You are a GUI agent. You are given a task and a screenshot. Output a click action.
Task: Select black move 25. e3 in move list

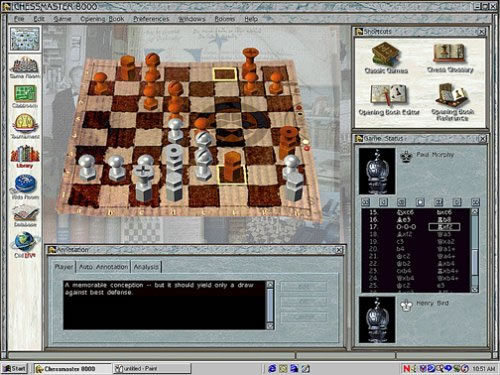tap(440, 285)
